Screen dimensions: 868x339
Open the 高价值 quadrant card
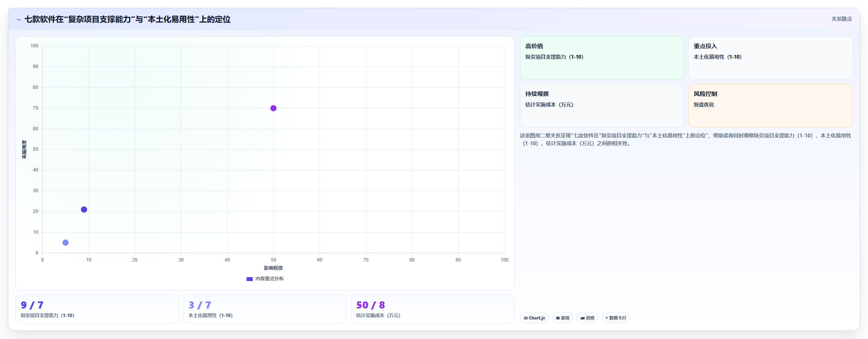tap(602, 58)
